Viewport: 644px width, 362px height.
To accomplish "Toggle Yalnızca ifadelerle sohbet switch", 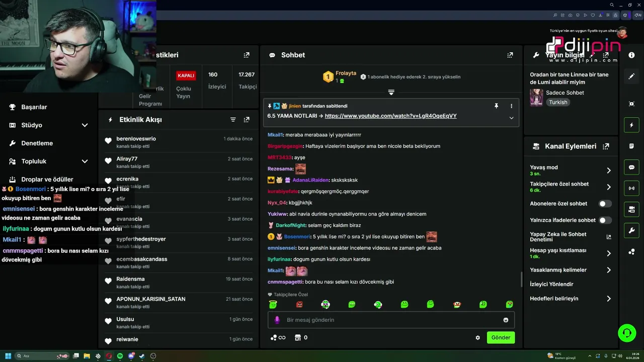I will [605, 220].
